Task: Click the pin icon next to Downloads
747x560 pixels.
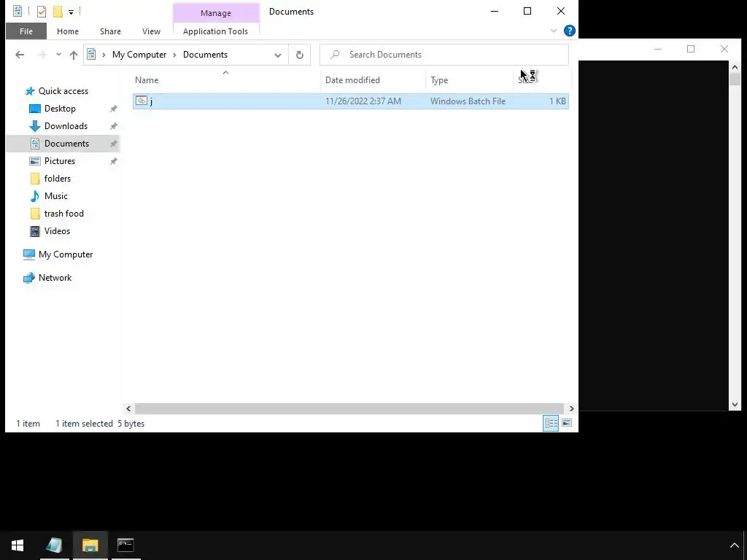Action: click(x=113, y=127)
